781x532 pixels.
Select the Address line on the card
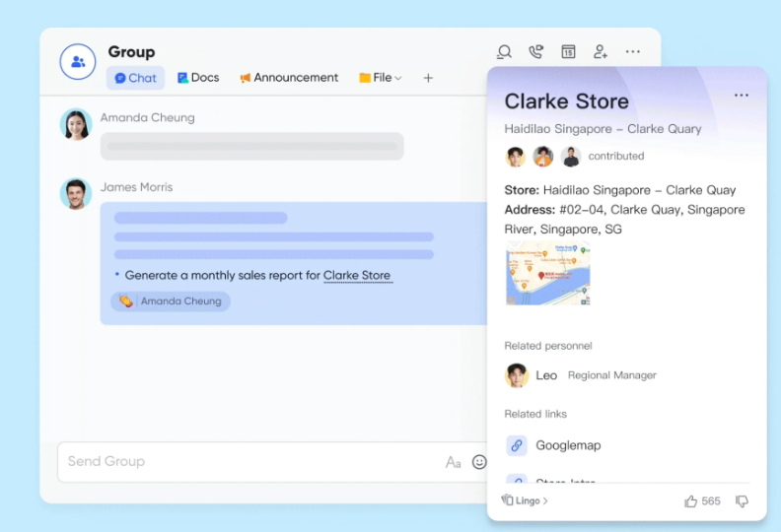(624, 220)
